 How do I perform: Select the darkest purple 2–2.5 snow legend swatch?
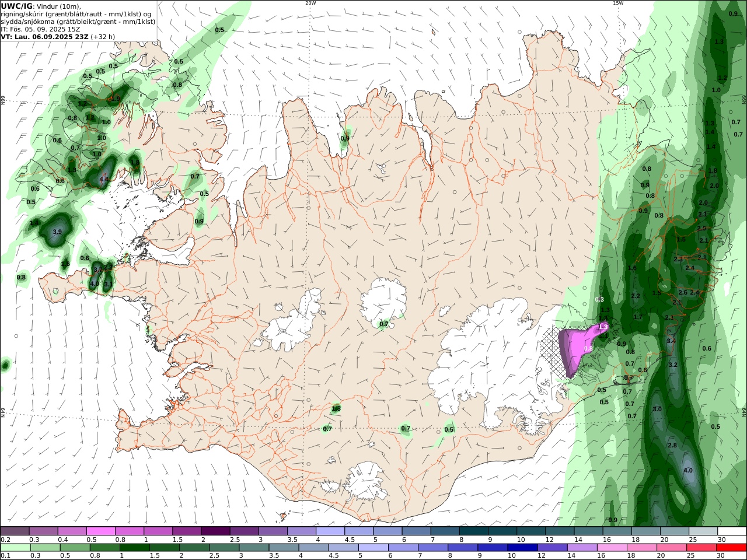pos(215,531)
